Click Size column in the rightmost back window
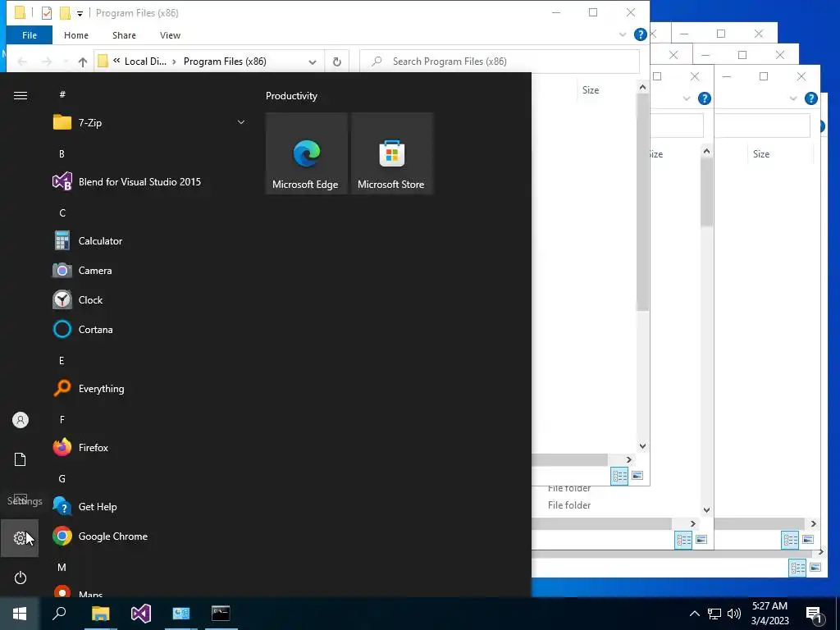Screen dimensions: 840x630 [760, 154]
